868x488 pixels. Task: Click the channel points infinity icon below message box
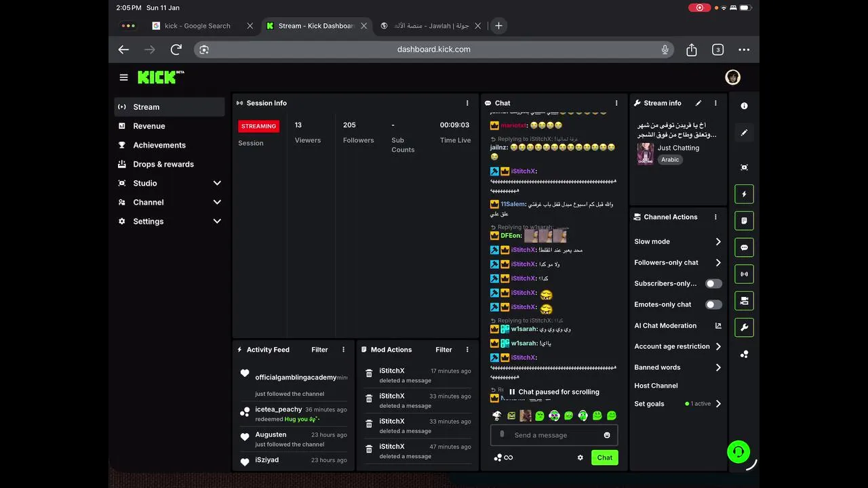503,457
